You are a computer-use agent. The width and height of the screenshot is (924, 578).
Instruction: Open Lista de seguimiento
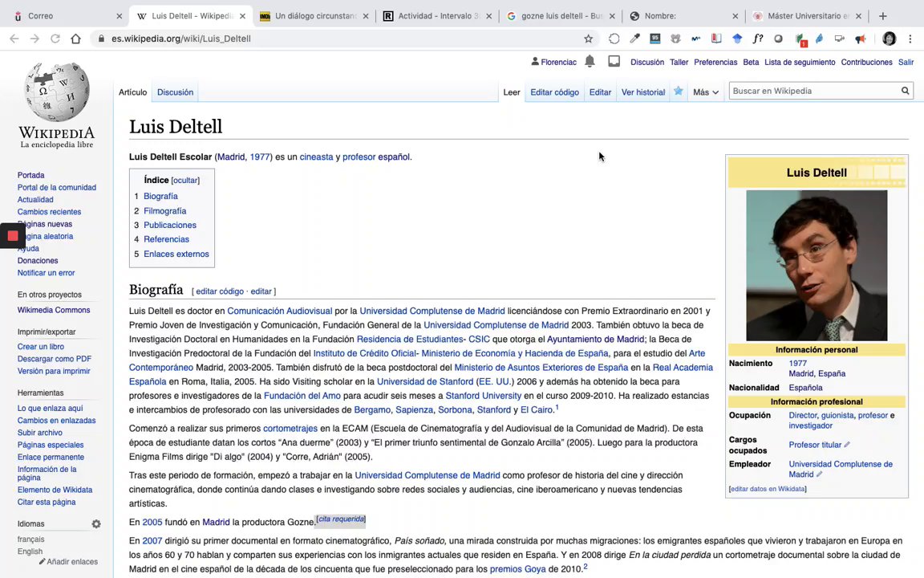tap(800, 62)
